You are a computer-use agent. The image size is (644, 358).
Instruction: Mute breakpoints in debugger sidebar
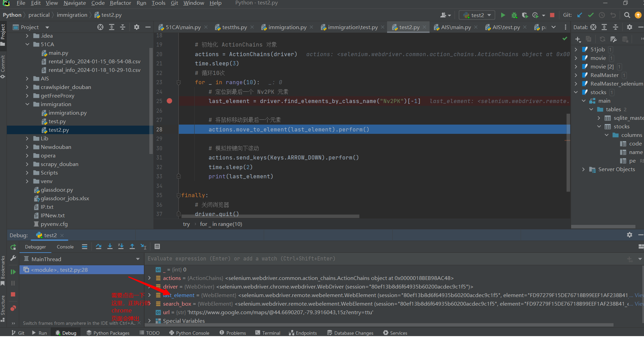tap(13, 308)
